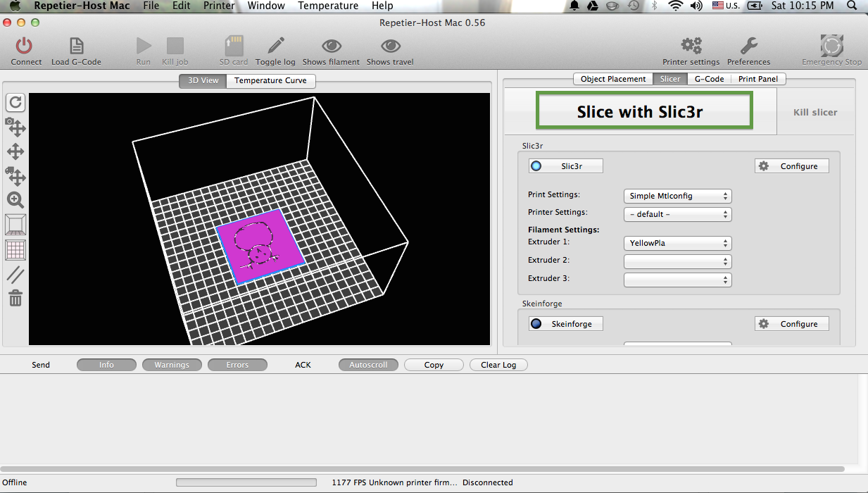Open the Extruder 2 filament dropdown
Screen dimensions: 868x493
click(x=678, y=261)
